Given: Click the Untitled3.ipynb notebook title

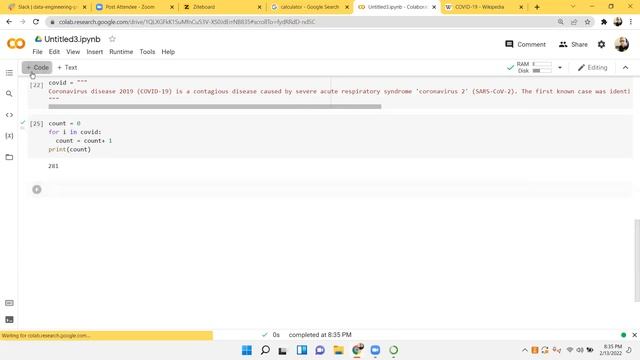Looking at the screenshot, I should point(72,39).
